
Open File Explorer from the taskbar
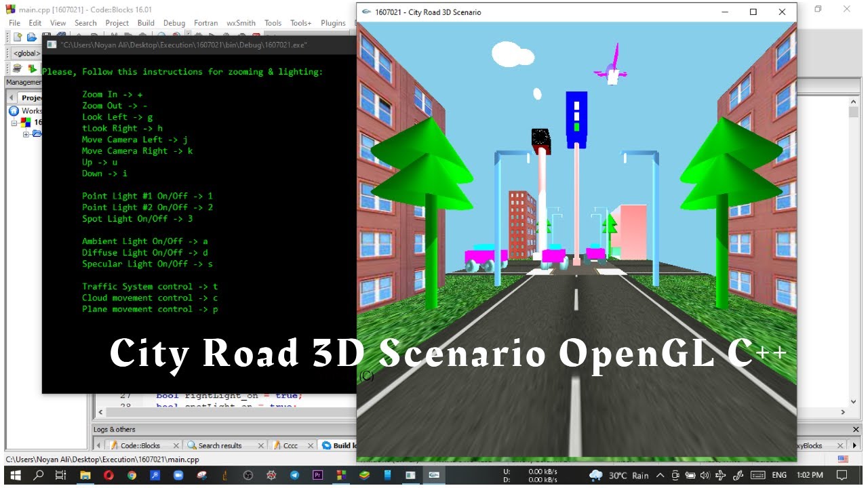click(85, 475)
